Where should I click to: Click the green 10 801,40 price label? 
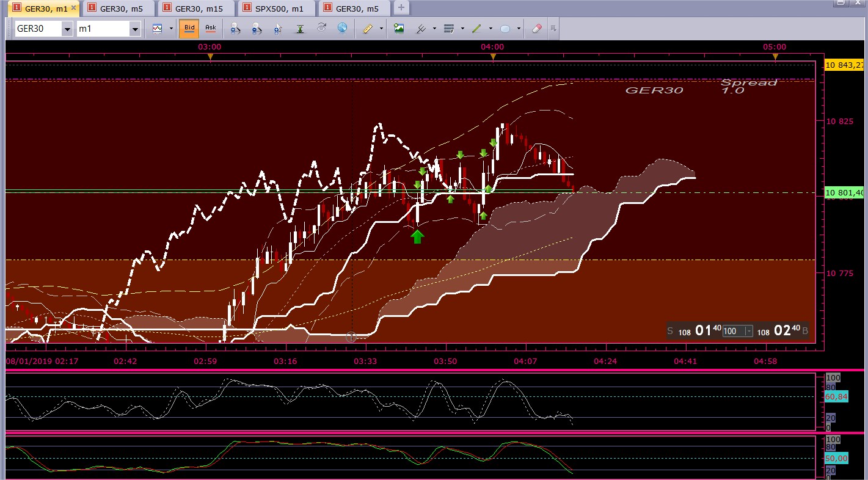[844, 192]
